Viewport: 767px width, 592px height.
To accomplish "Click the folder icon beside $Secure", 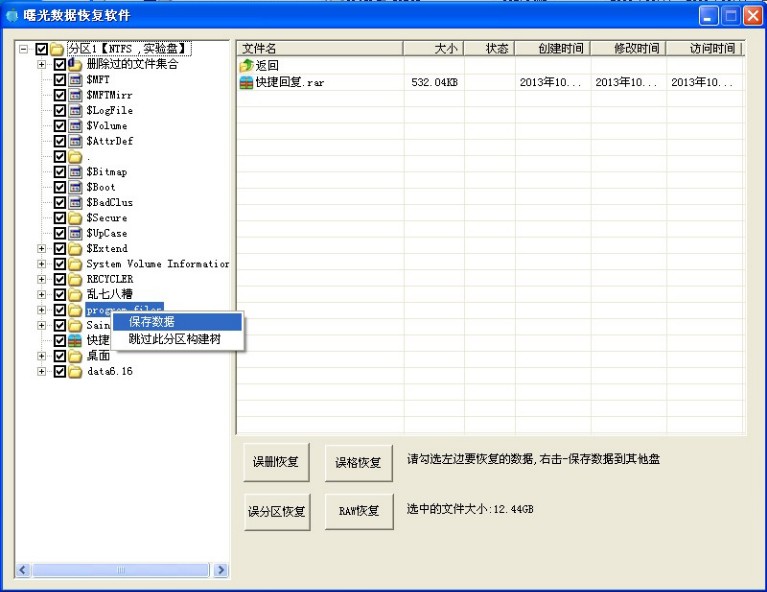I will pos(75,218).
